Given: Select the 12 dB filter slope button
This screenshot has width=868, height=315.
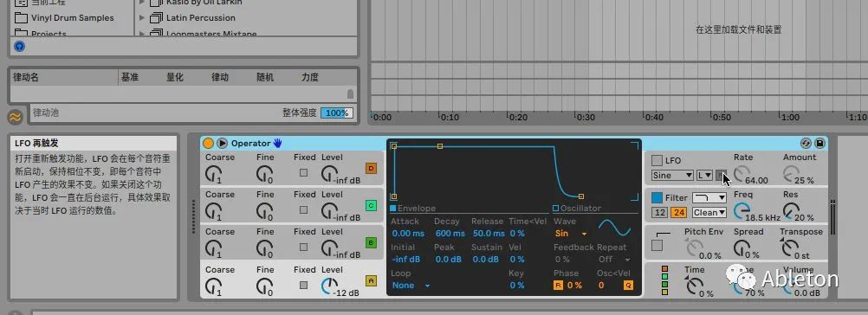Looking at the screenshot, I should click(x=659, y=212).
